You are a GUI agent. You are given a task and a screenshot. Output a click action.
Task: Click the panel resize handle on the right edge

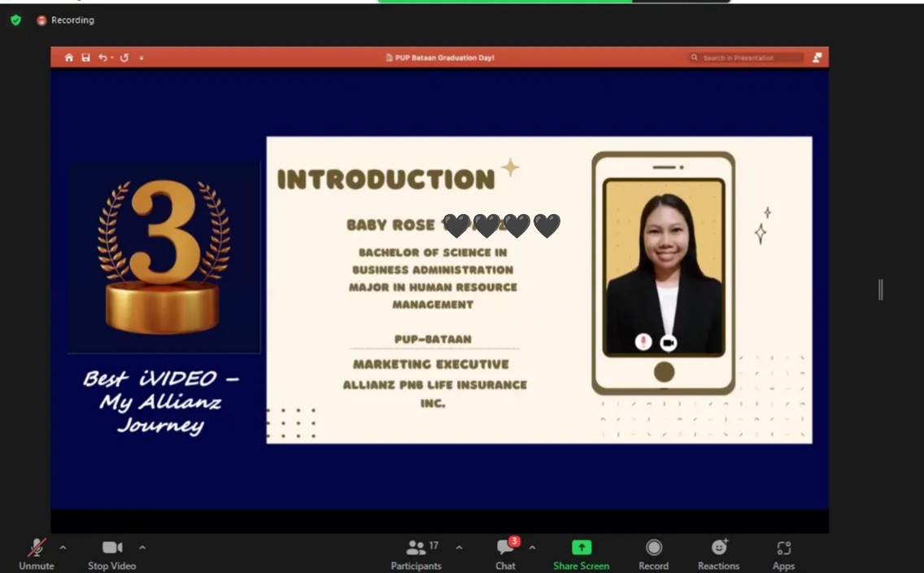[x=880, y=290]
